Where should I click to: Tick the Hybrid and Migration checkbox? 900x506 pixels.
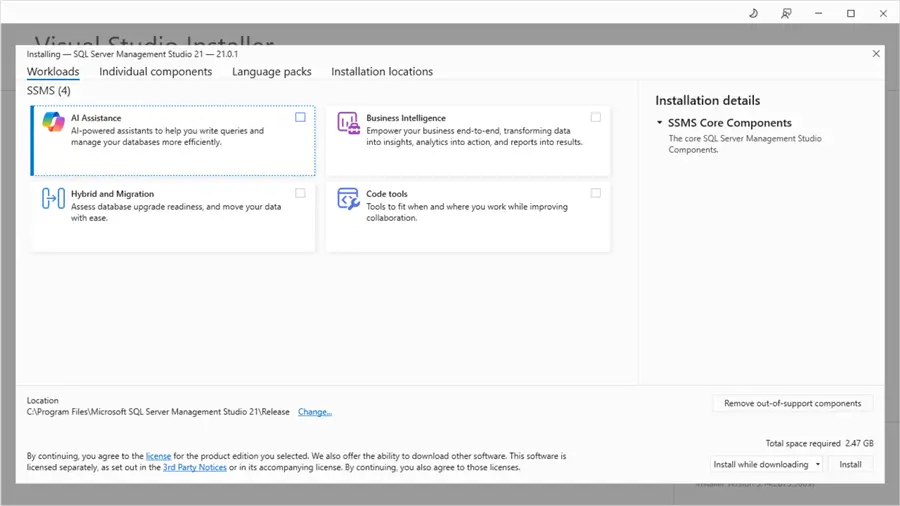[300, 193]
